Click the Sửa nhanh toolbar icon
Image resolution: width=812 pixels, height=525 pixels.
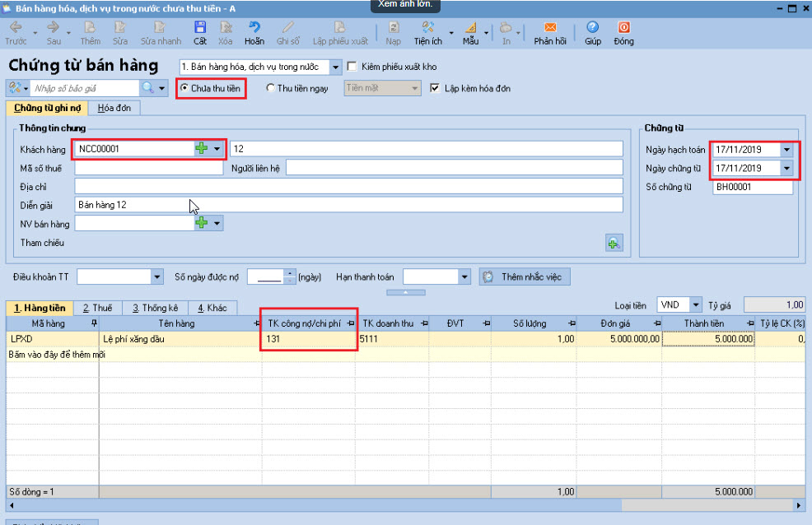pos(160,27)
